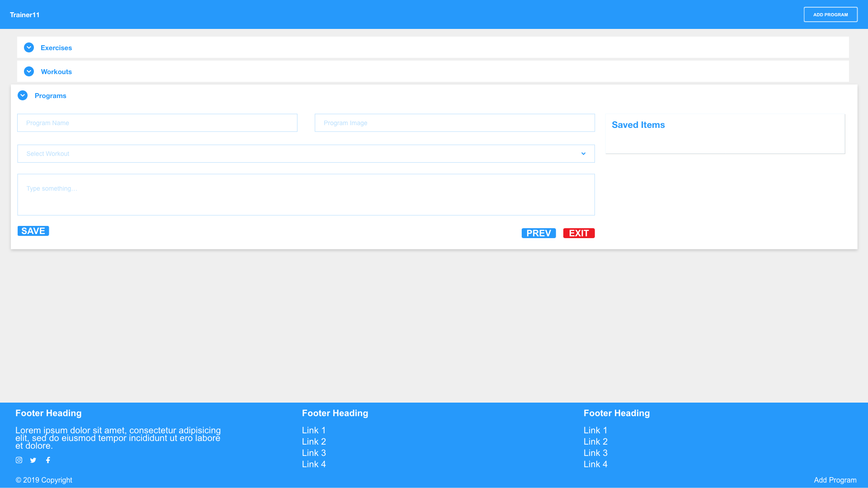Click the Instagram icon in footer

pyautogui.click(x=19, y=460)
